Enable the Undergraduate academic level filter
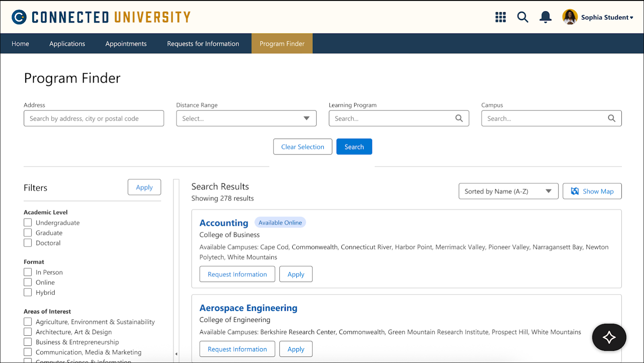This screenshot has width=644, height=363. click(27, 222)
